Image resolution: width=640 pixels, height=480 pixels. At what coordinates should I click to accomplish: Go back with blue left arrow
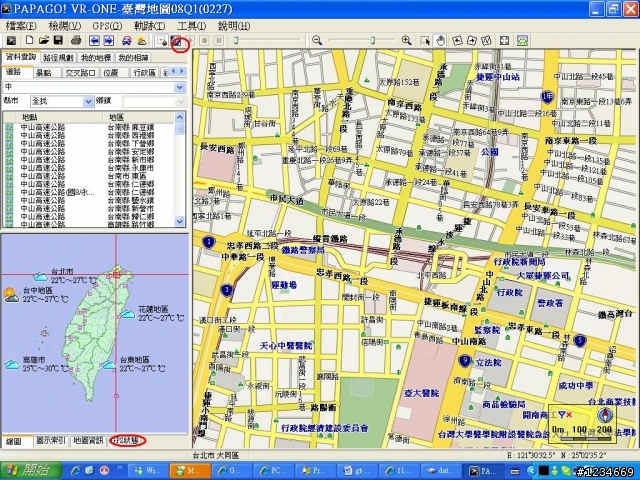tap(94, 40)
